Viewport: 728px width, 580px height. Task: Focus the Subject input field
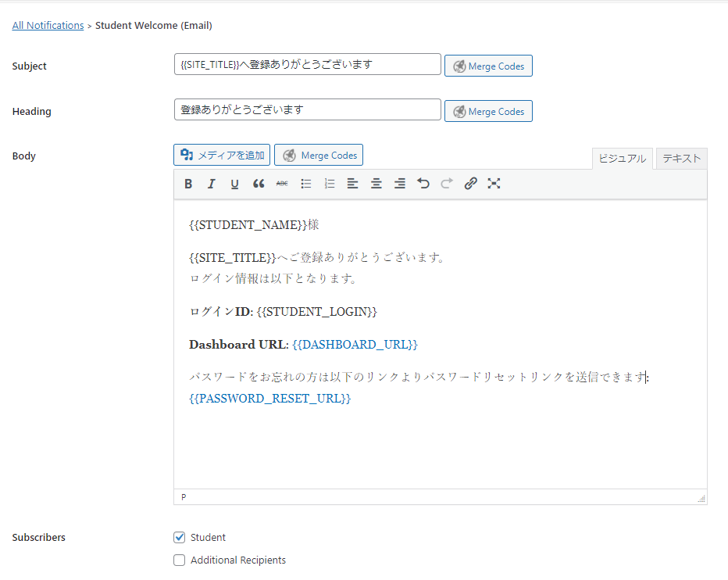(x=307, y=64)
